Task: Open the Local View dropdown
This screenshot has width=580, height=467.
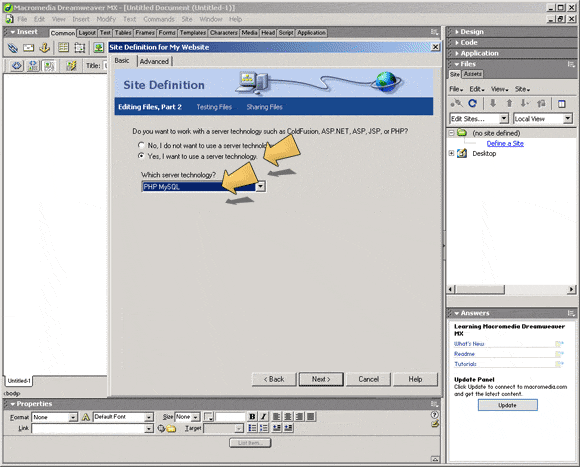Action: [x=568, y=119]
